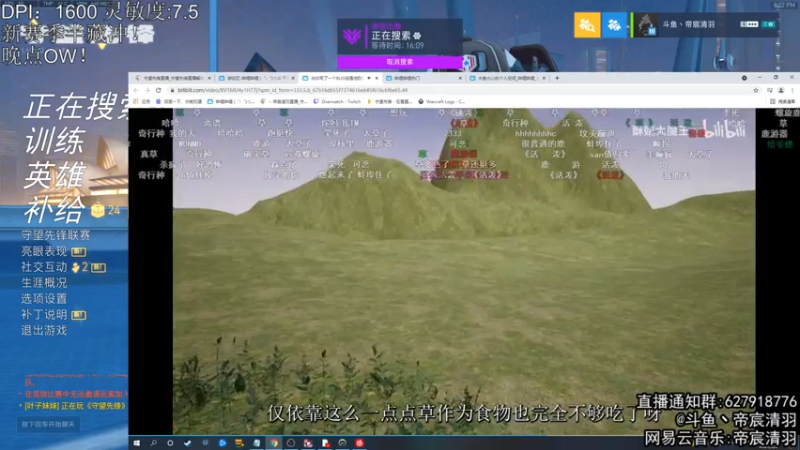Open player profile 斗鱼、帝宸清羽

[706, 24]
